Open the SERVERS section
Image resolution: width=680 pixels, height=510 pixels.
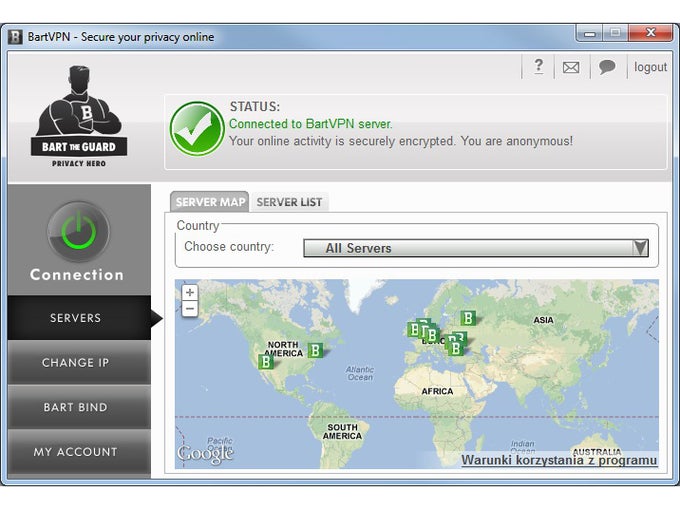79,318
